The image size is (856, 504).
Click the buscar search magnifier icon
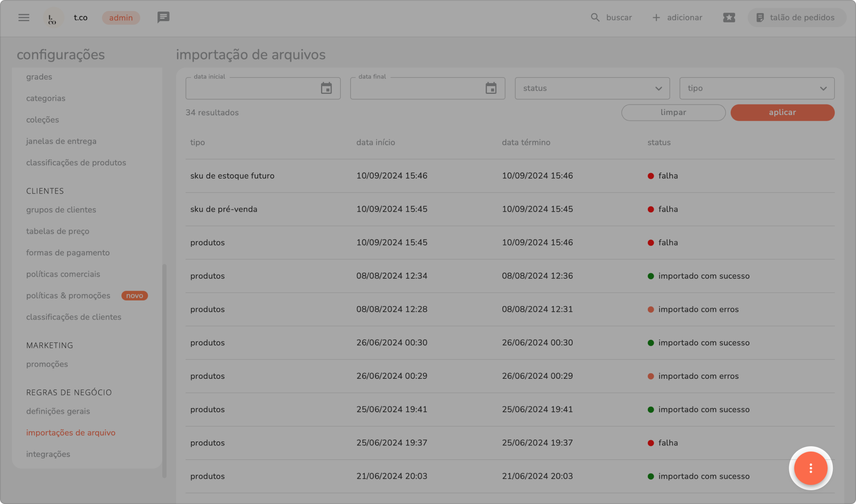tap(595, 17)
